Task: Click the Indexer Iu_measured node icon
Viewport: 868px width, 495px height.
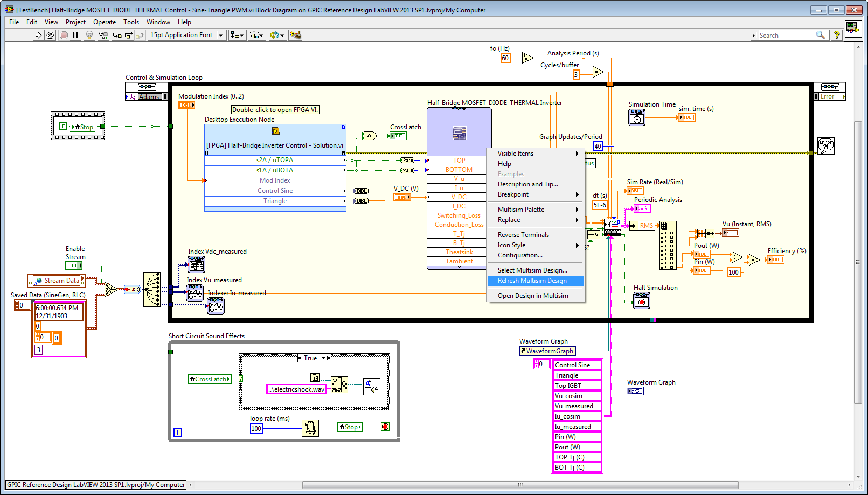Action: coord(216,305)
